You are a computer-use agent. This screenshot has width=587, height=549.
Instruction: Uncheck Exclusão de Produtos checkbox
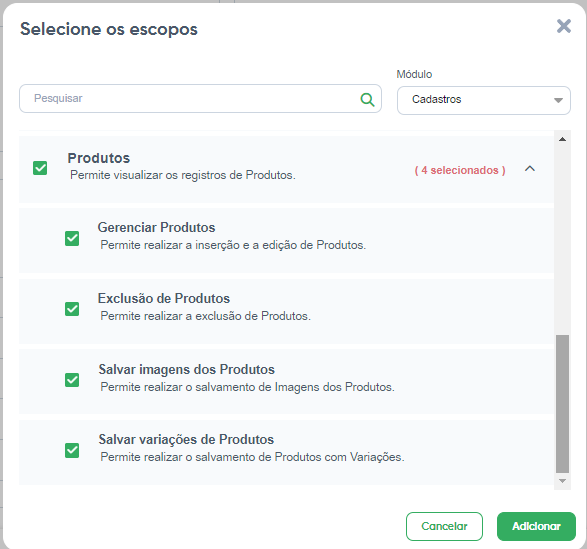(x=72, y=309)
